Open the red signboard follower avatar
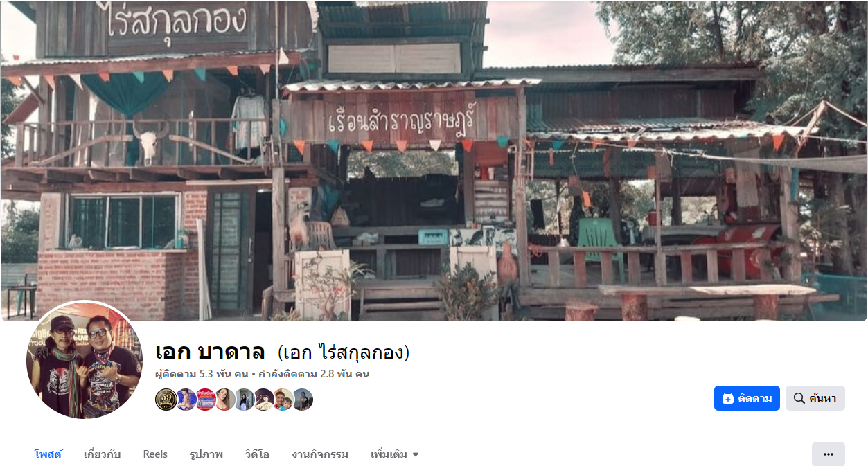 (205, 400)
